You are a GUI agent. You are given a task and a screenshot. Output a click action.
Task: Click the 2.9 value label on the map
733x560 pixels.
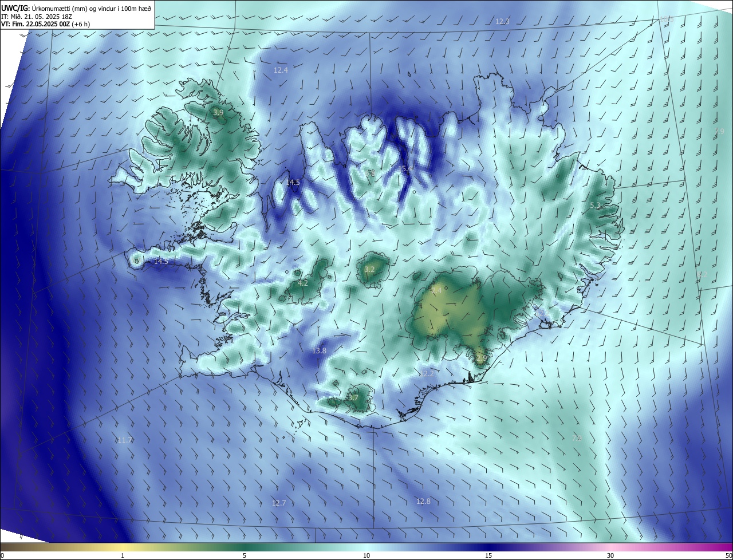click(x=481, y=358)
